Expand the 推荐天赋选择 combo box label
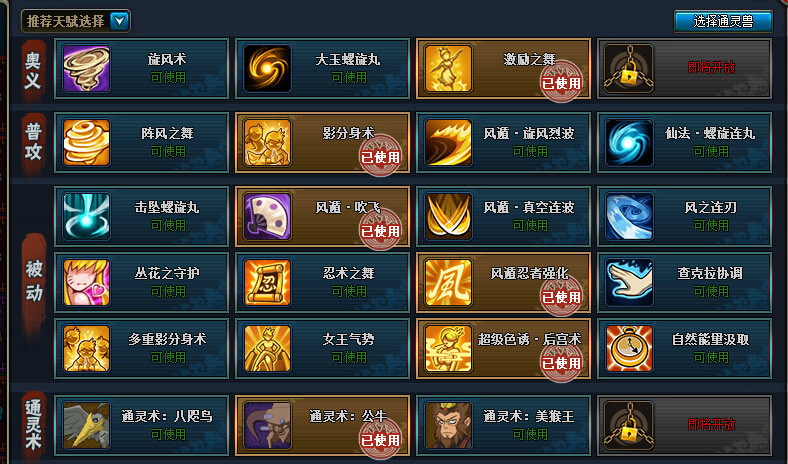The width and height of the screenshot is (788, 464). coord(65,21)
